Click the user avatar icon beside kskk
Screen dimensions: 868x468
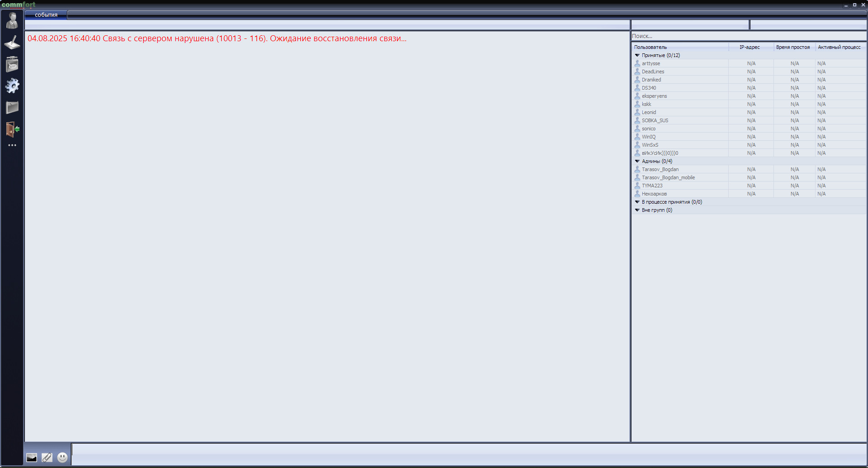[x=637, y=104]
